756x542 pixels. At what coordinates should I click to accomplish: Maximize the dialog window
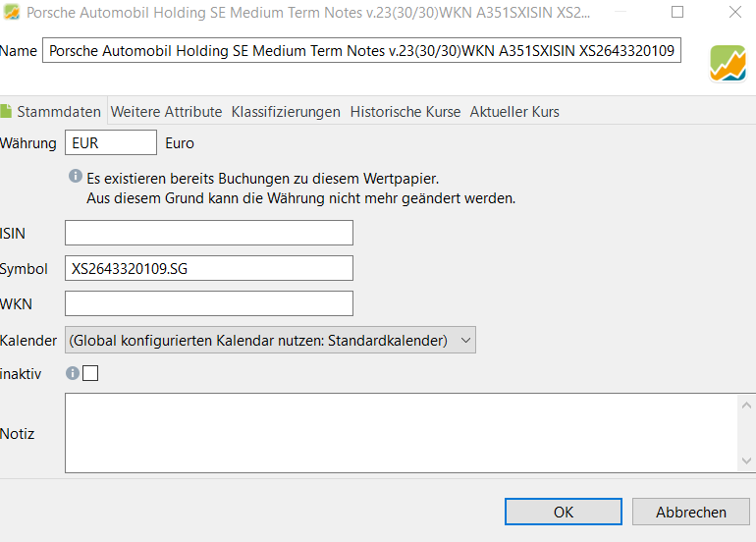coord(677,12)
